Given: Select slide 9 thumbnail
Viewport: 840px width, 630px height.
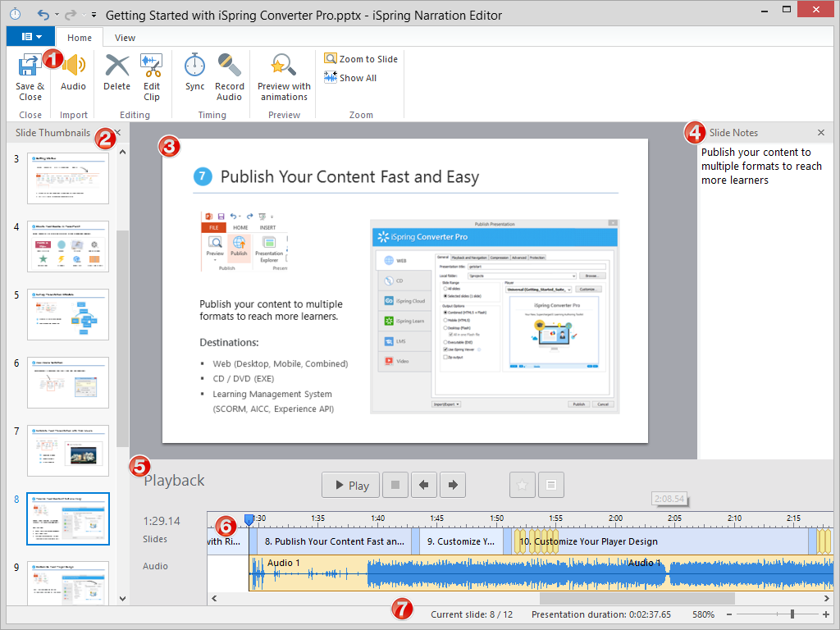Looking at the screenshot, I should point(68,583).
